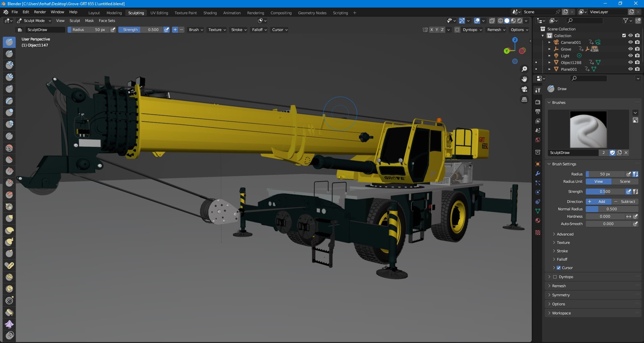This screenshot has width=644, height=343.
Task: Toggle Grove visibility eye icon
Action: pos(631,49)
